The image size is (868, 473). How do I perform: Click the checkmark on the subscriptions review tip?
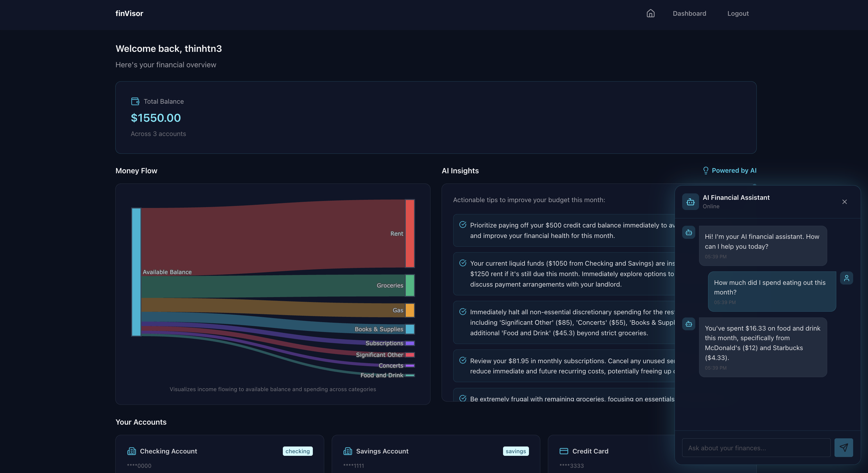click(x=463, y=360)
